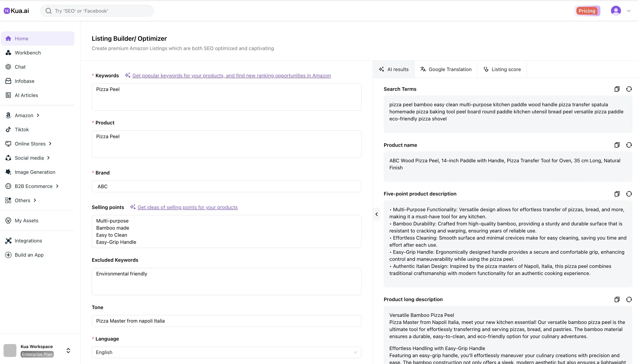
Task: Collapse the AI results panel
Action: (376, 214)
